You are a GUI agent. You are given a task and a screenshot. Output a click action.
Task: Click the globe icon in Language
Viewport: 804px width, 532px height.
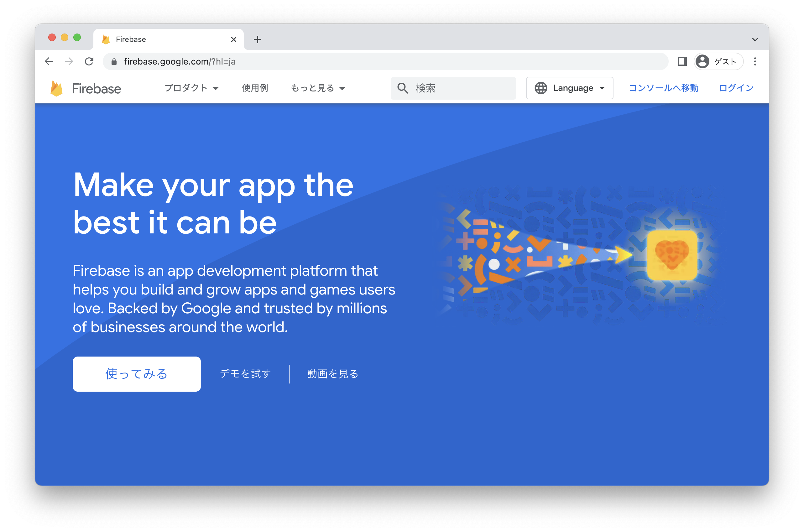[541, 88]
